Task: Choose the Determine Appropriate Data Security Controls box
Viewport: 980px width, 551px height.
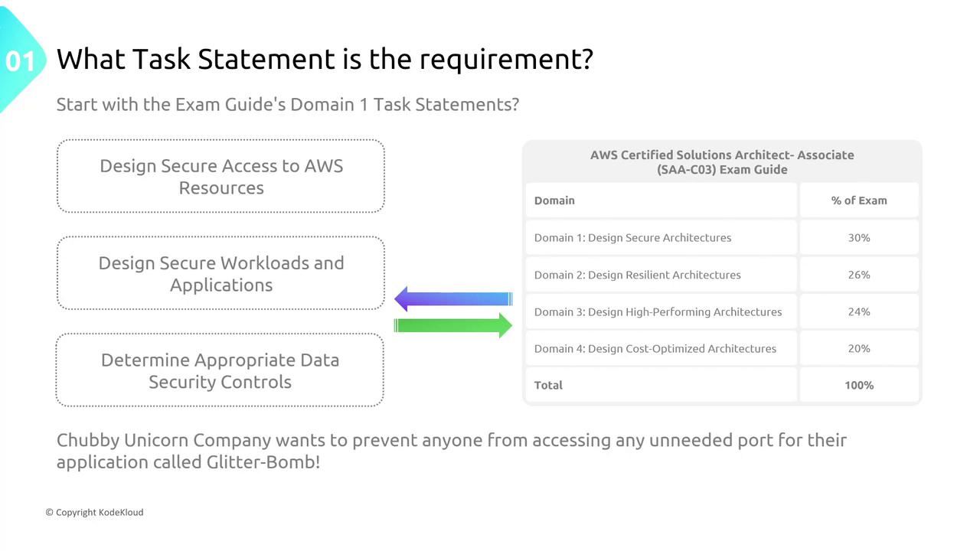Action: click(220, 370)
